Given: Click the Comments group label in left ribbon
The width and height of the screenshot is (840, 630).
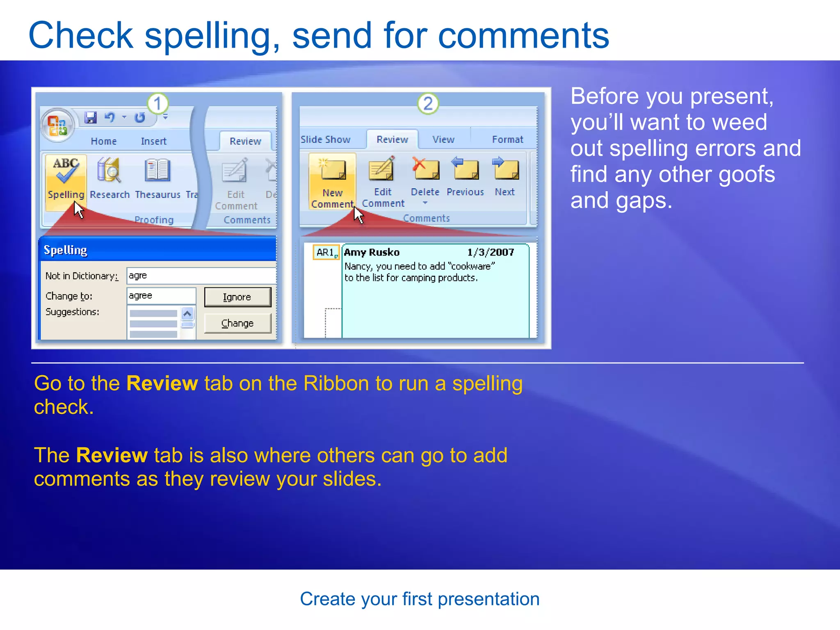Looking at the screenshot, I should coord(247,220).
